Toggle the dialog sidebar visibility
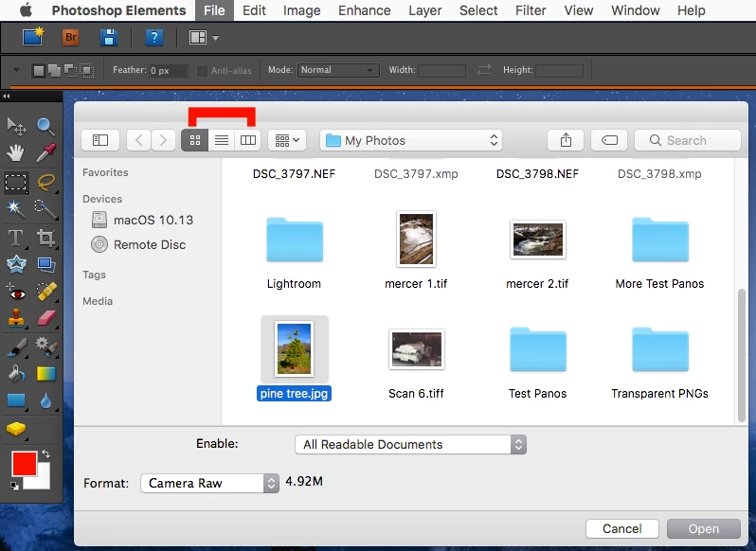Screen dimensions: 756x551 click(x=100, y=140)
